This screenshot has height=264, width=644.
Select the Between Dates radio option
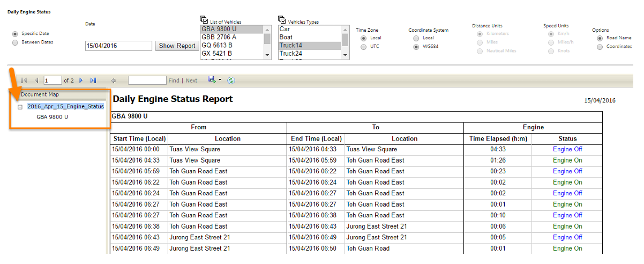[x=15, y=42]
